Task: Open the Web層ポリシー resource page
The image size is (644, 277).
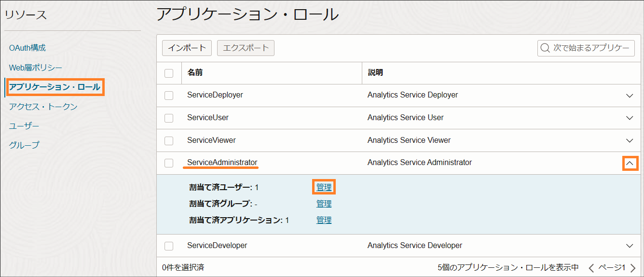Action: pos(36,68)
